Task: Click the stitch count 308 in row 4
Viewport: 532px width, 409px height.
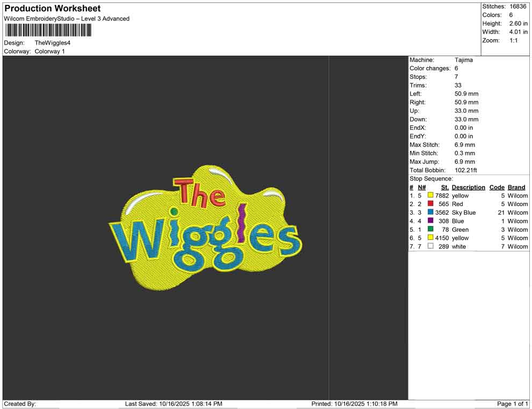Action: pos(444,221)
